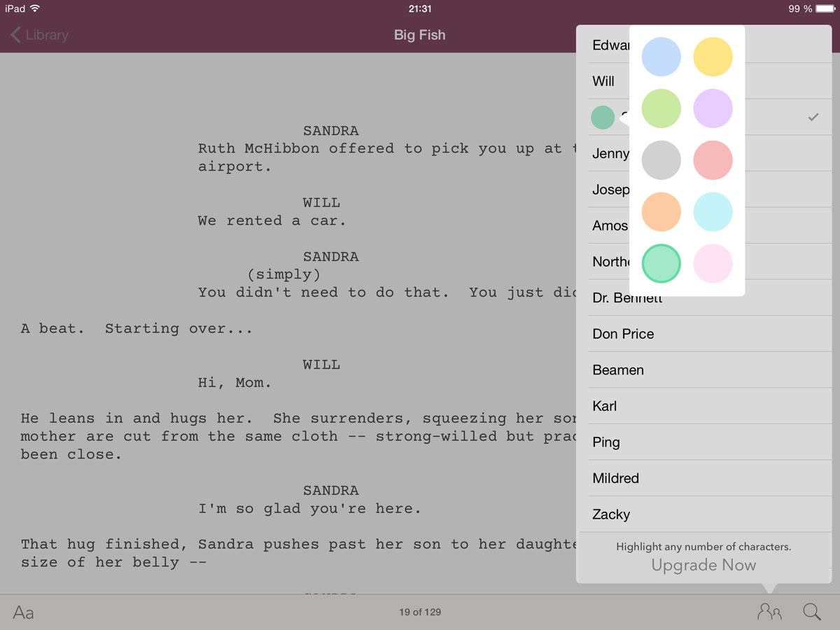This screenshot has width=840, height=630.
Task: Toggle the checkmark on the highlighted character row
Action: coord(813,118)
